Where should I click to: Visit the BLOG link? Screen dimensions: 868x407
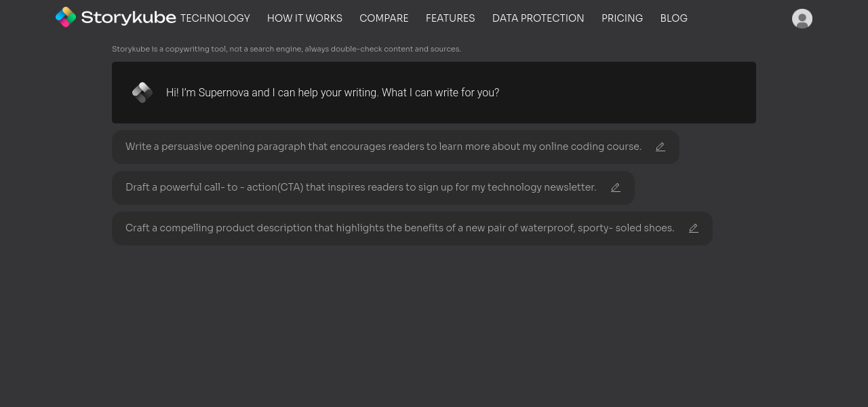[x=673, y=18]
